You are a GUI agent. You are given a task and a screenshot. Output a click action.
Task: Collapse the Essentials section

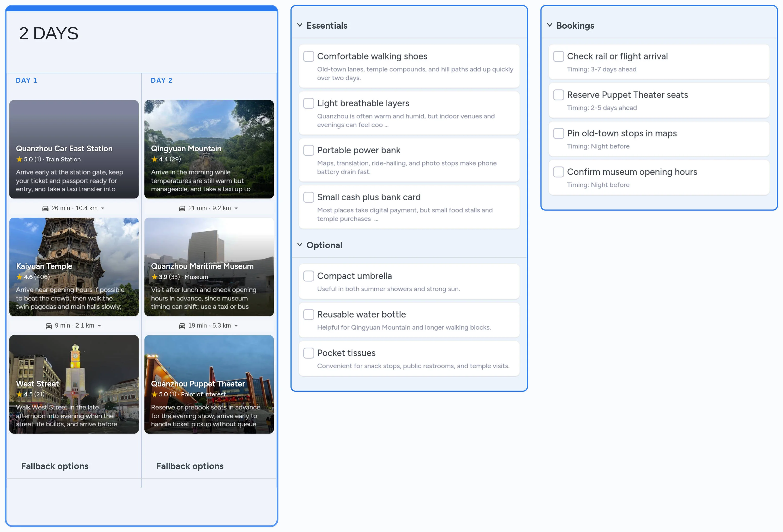300,25
